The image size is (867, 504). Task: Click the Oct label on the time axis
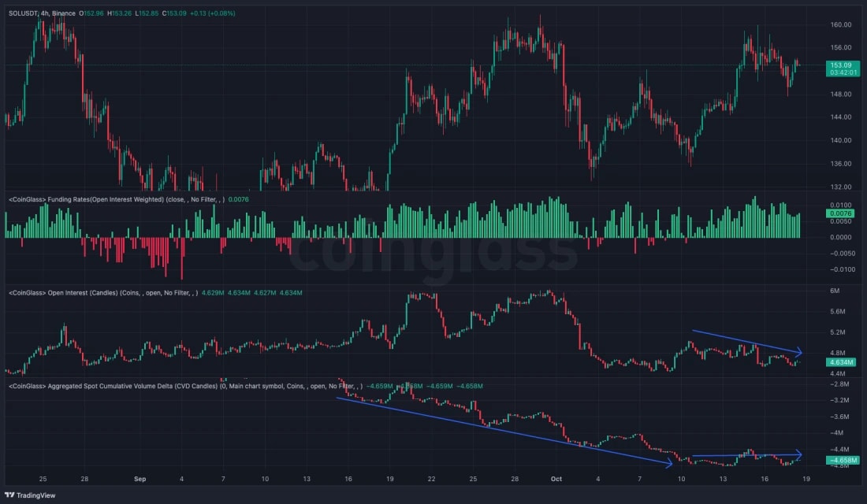tap(555, 478)
